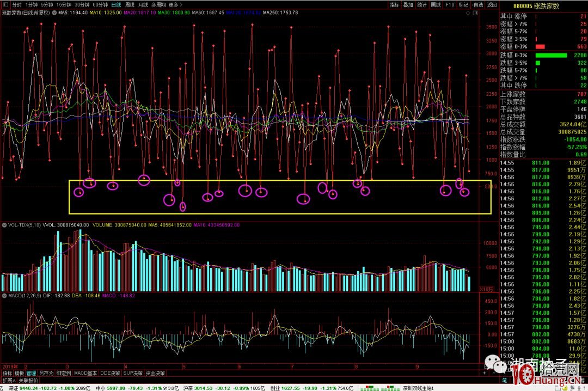Click the 叠加 overlay button
This screenshot has height=391, width=588.
(x=408, y=4)
